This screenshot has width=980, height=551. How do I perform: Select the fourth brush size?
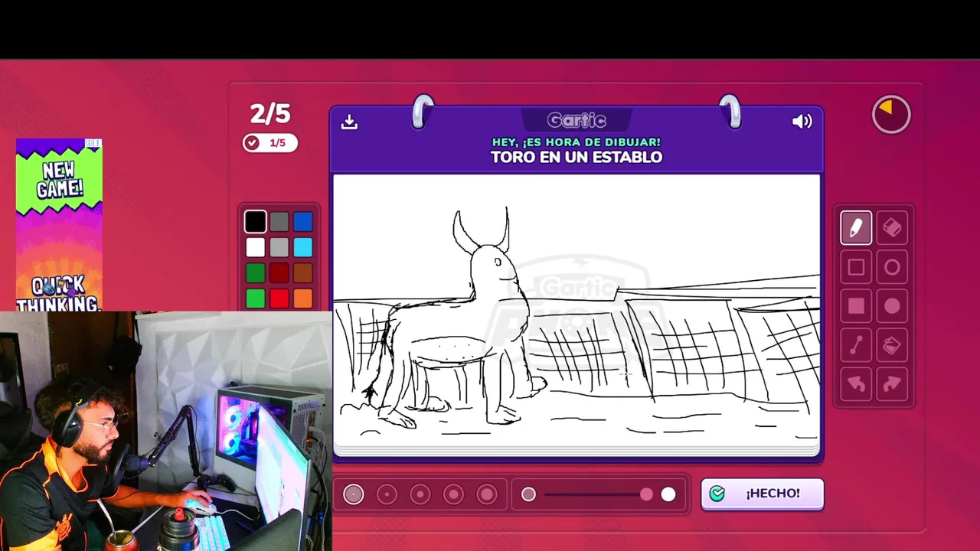pos(453,494)
